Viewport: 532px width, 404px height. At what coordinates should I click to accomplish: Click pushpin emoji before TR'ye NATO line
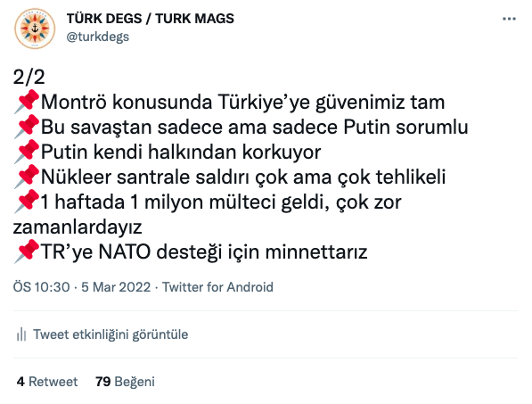27,251
